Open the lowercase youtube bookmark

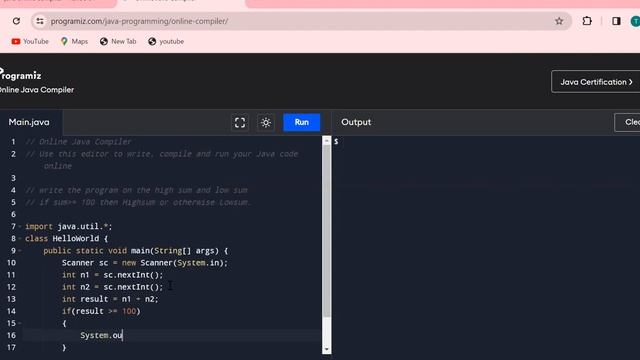pyautogui.click(x=166, y=41)
